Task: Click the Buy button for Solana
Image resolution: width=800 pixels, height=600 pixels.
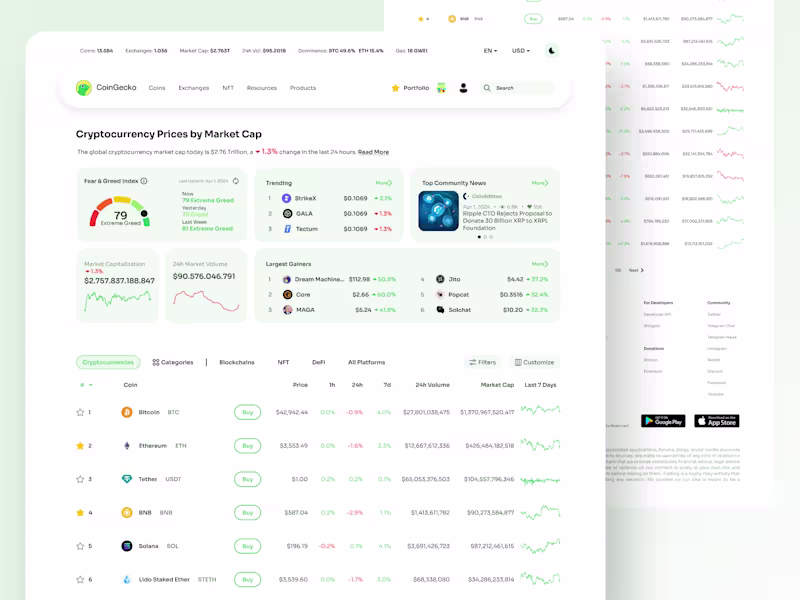Action: (246, 545)
